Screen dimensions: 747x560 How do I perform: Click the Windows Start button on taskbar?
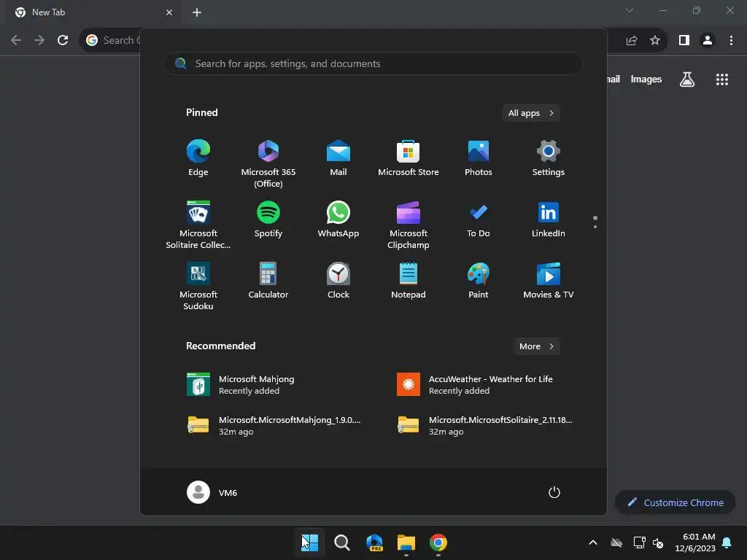309,542
